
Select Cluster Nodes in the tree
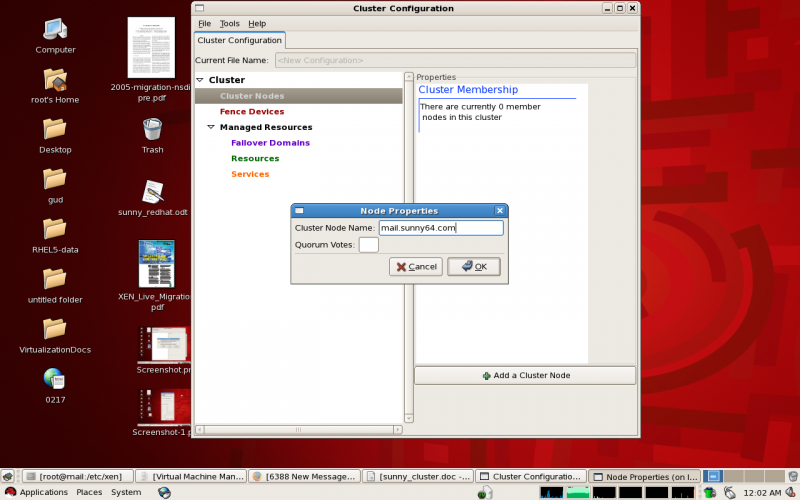coord(252,96)
